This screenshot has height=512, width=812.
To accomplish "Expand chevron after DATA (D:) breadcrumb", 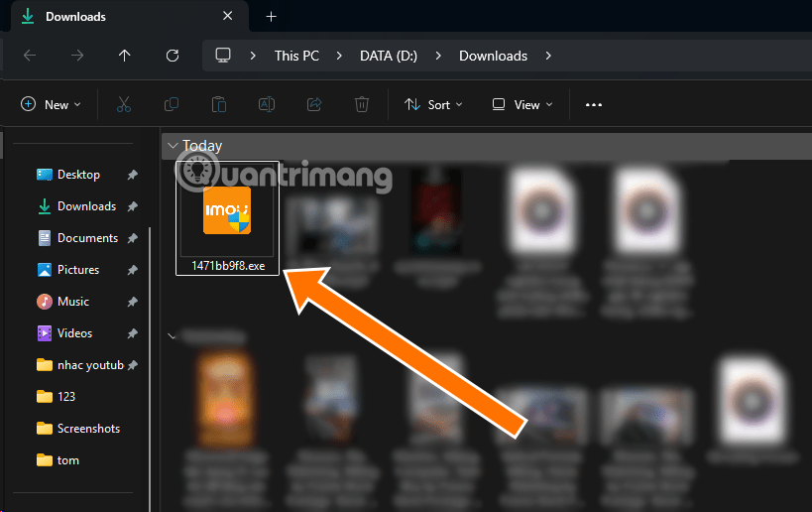I will (x=438, y=56).
